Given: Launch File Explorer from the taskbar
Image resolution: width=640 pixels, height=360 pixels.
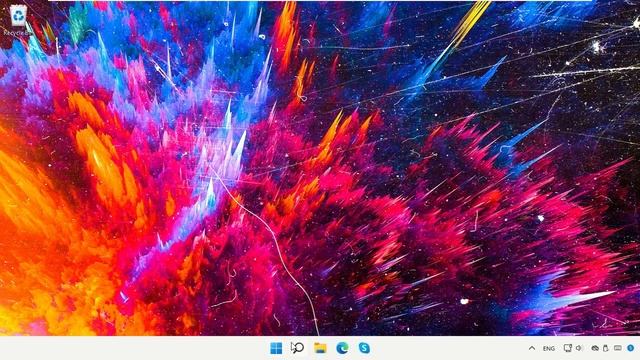Looking at the screenshot, I should tap(320, 348).
